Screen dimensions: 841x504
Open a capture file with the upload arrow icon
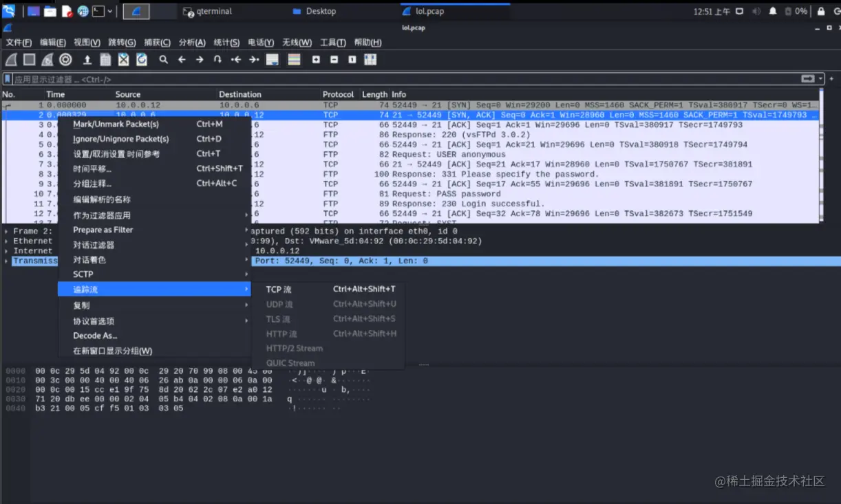87,60
